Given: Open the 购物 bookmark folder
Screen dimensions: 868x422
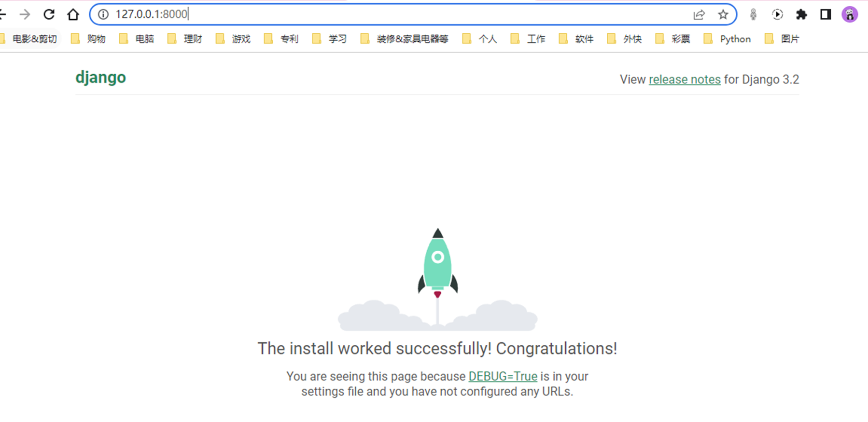Looking at the screenshot, I should click(88, 39).
